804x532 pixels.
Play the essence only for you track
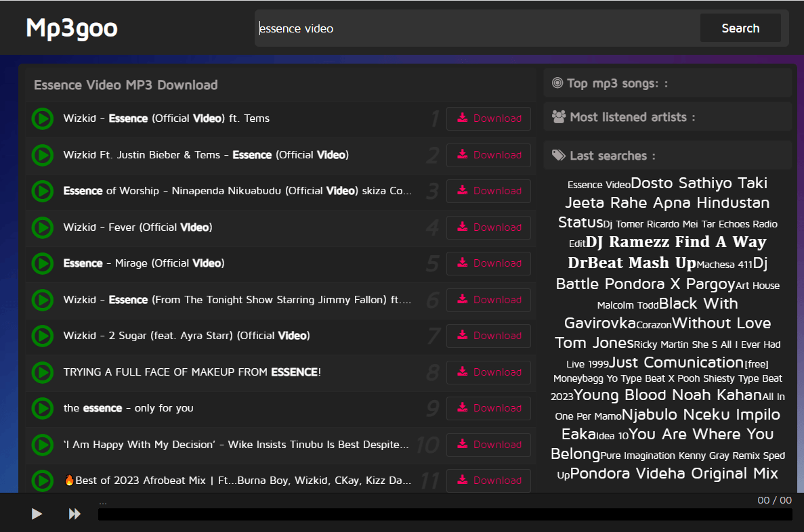click(43, 409)
